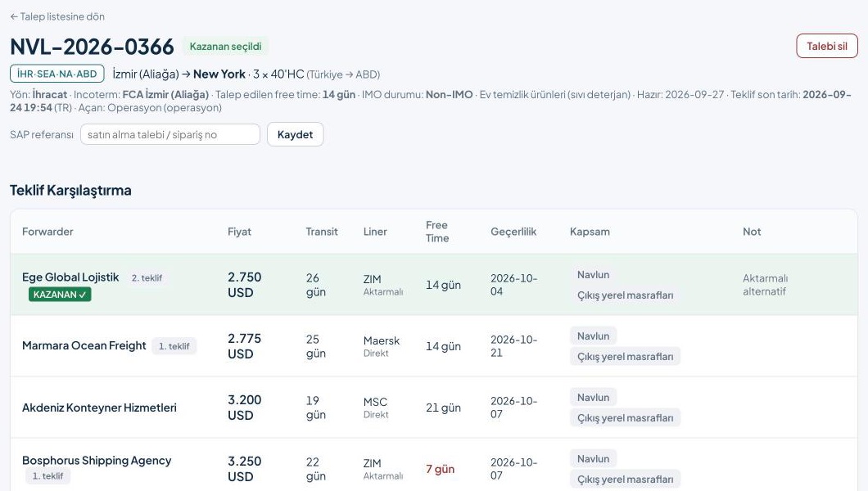This screenshot has width=868, height=491.
Task: Click the red 7 gün free time value
Action: point(440,469)
